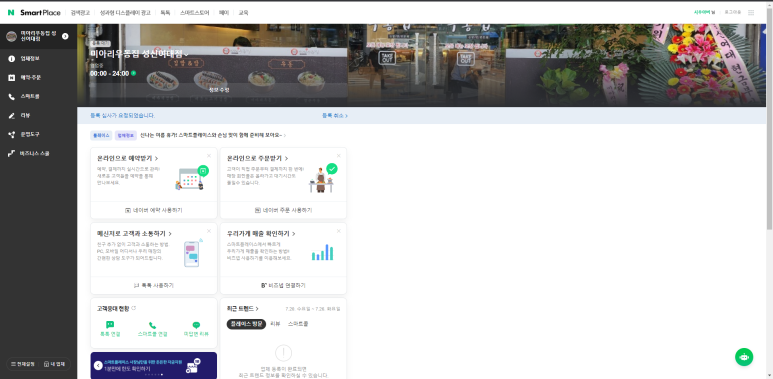The width and height of the screenshot is (773, 379).
Task: Expand business switcher arrow in sidebar
Action: [x=65, y=36]
